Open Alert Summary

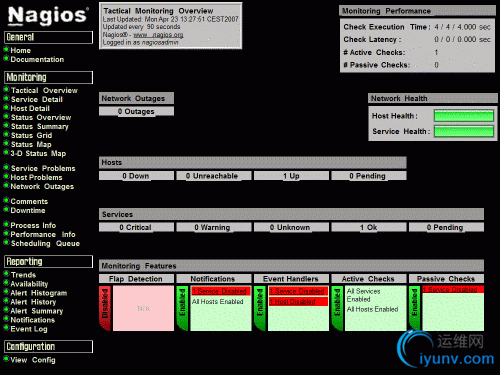[37, 311]
